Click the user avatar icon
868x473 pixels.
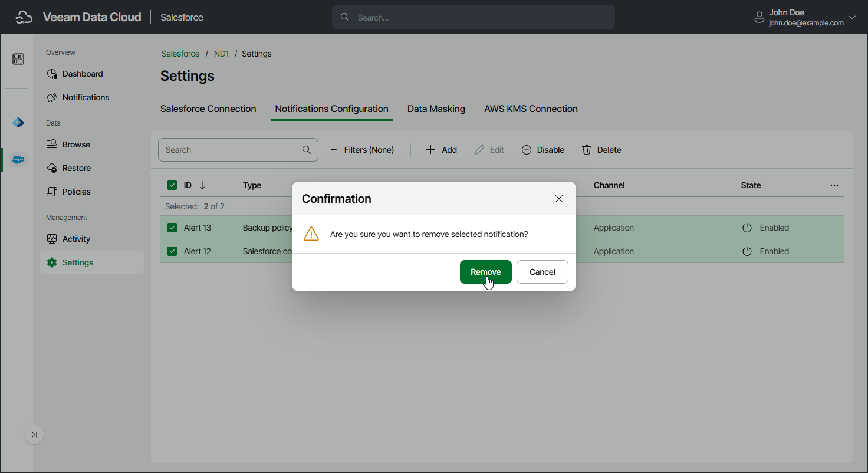[x=759, y=18]
